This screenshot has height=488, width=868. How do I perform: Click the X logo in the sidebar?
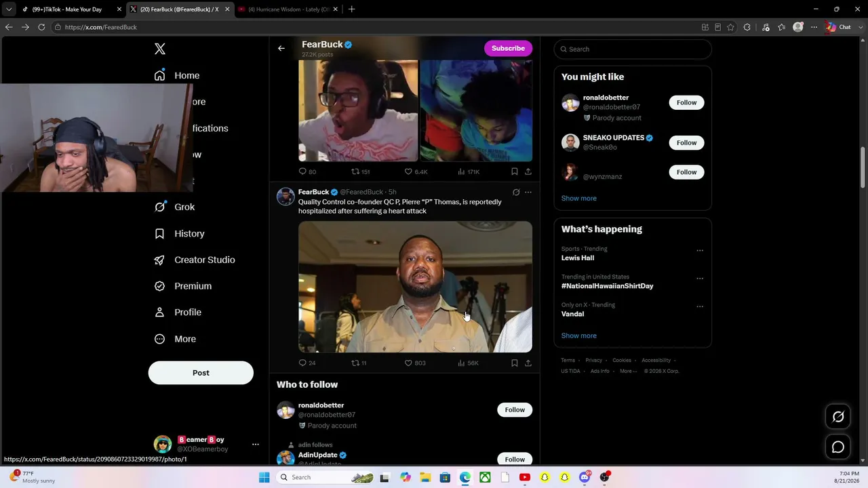160,49
